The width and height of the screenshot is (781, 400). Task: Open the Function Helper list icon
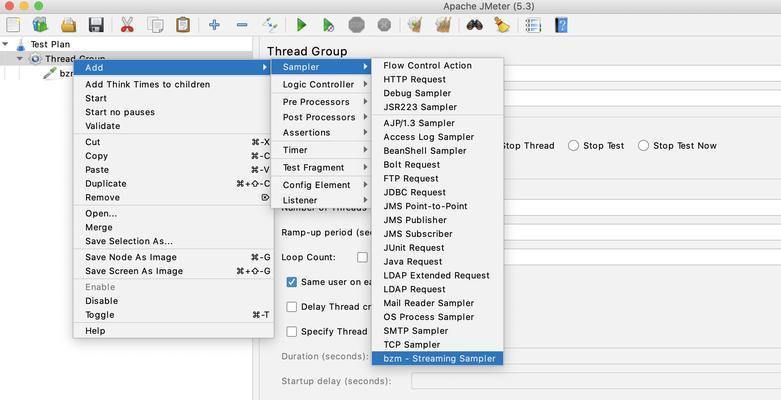533,25
